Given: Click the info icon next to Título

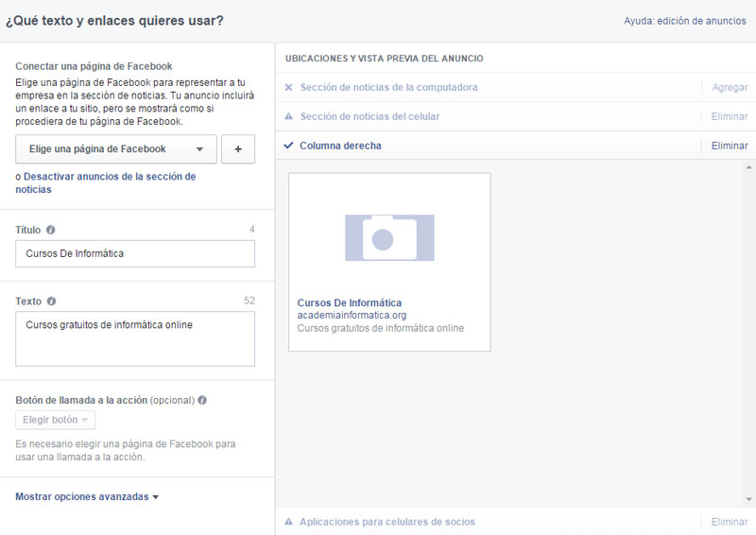Looking at the screenshot, I should (51, 230).
